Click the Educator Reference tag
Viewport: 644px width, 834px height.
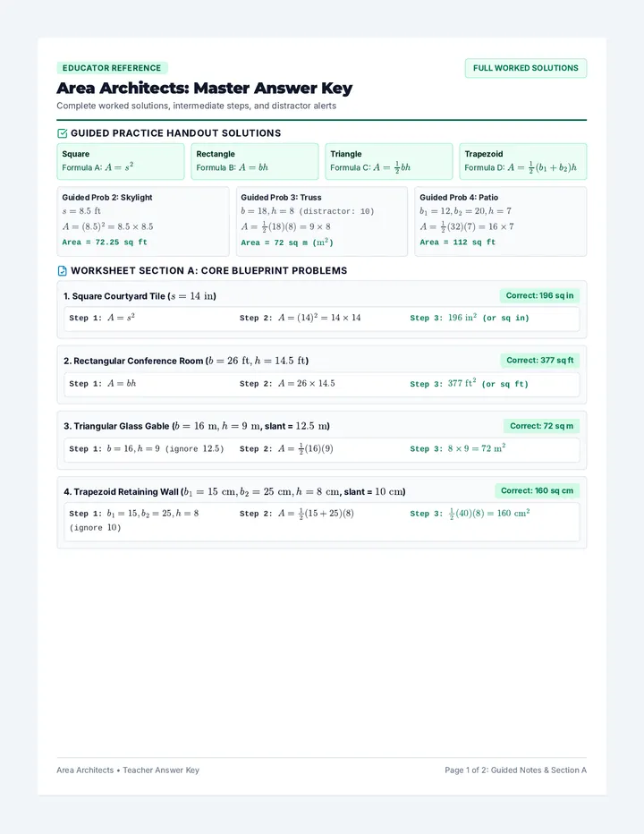click(x=112, y=68)
